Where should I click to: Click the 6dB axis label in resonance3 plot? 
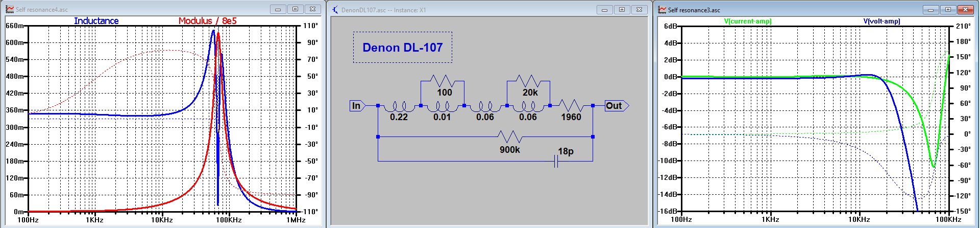(x=671, y=26)
